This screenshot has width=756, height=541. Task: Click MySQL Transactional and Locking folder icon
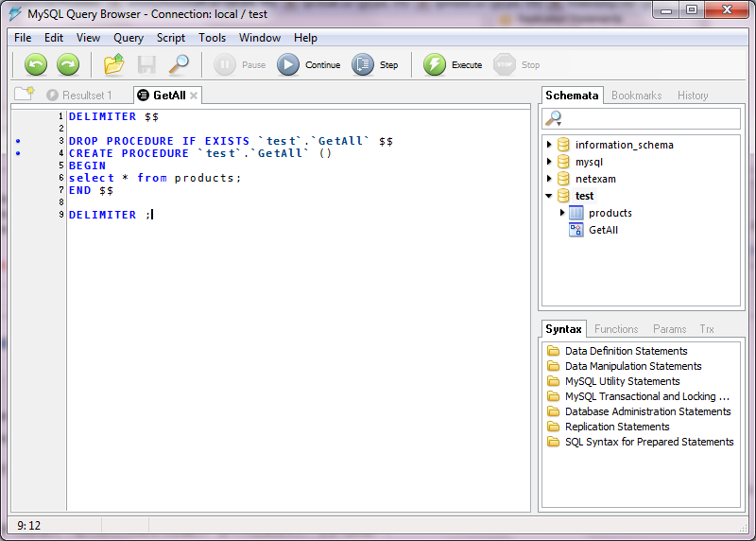[554, 396]
